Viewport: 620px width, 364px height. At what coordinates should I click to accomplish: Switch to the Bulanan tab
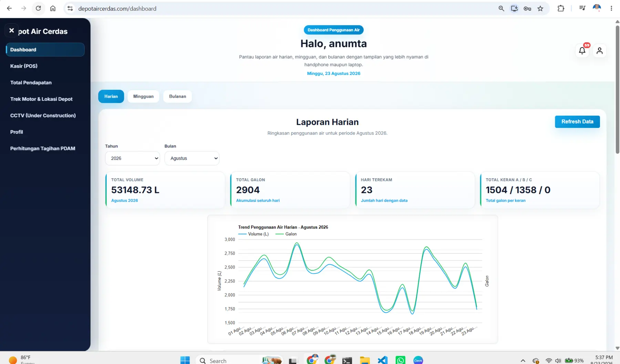click(x=178, y=96)
